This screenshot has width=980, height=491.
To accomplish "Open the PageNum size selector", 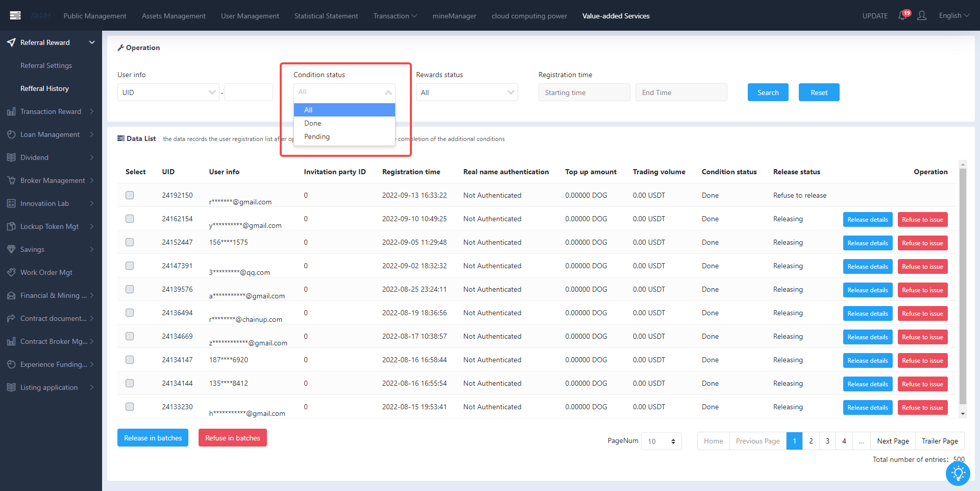I will point(661,441).
